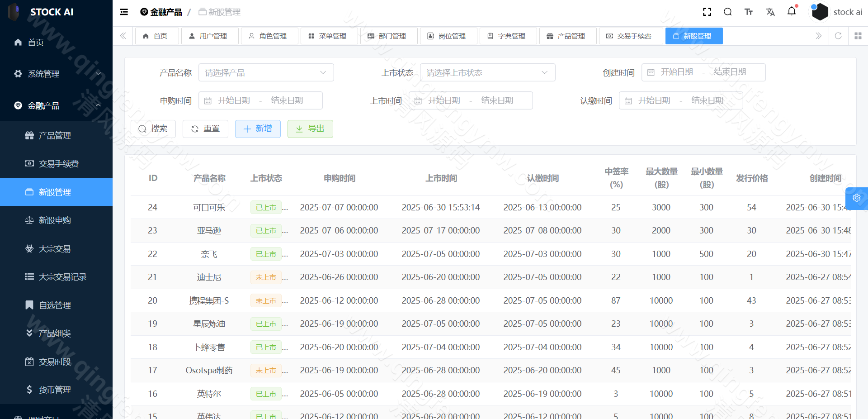Click the green 导出 export button
Image resolution: width=868 pixels, height=419 pixels.
pyautogui.click(x=310, y=129)
